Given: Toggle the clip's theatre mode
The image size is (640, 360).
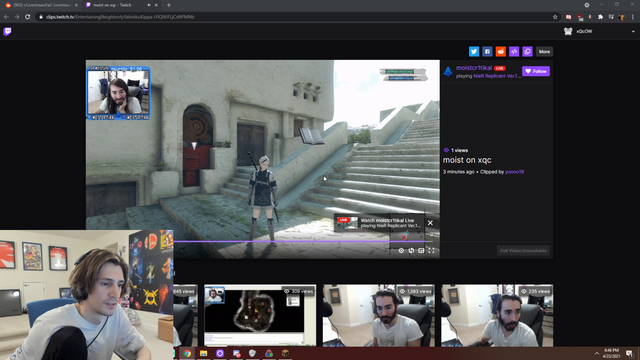Looking at the screenshot, I should point(421,251).
